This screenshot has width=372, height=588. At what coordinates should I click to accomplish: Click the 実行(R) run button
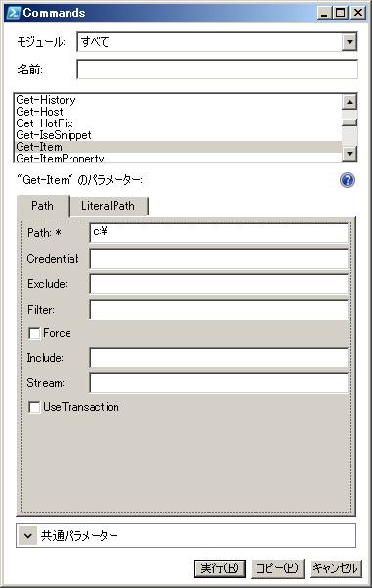(219, 568)
